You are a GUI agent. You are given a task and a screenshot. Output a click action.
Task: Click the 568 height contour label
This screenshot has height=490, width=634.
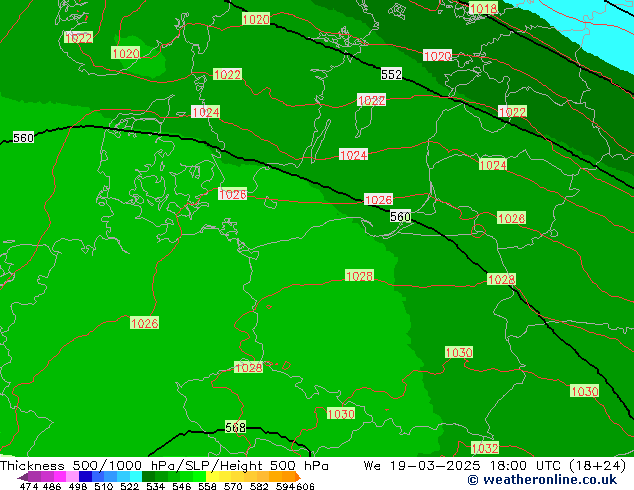(235, 427)
